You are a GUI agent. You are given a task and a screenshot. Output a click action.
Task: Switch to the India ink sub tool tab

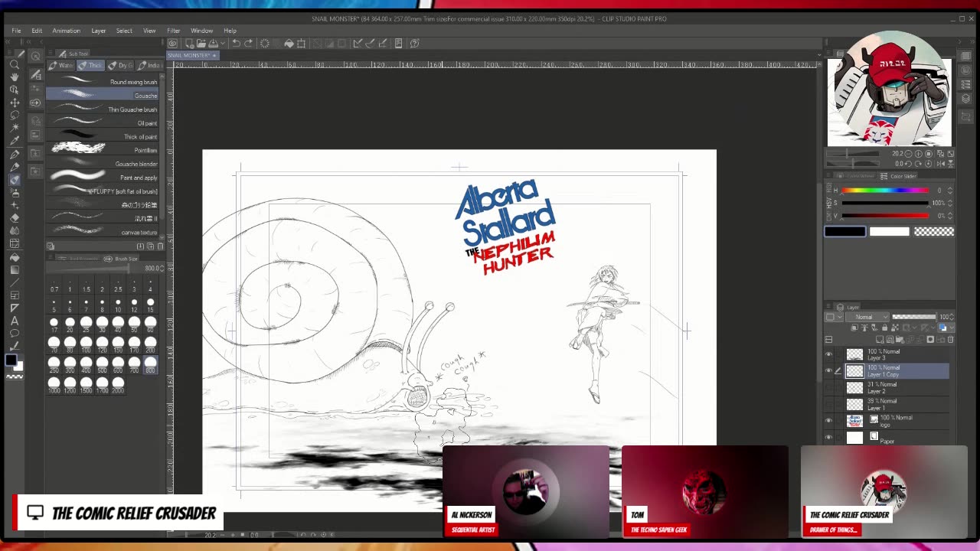pyautogui.click(x=149, y=66)
